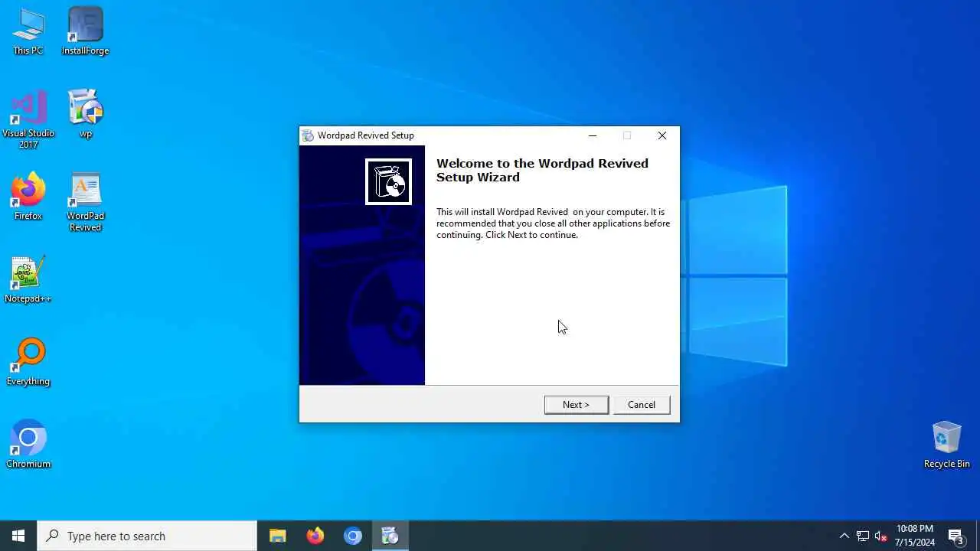Viewport: 980px width, 551px height.
Task: Click the network status tray icon
Action: (x=862, y=536)
